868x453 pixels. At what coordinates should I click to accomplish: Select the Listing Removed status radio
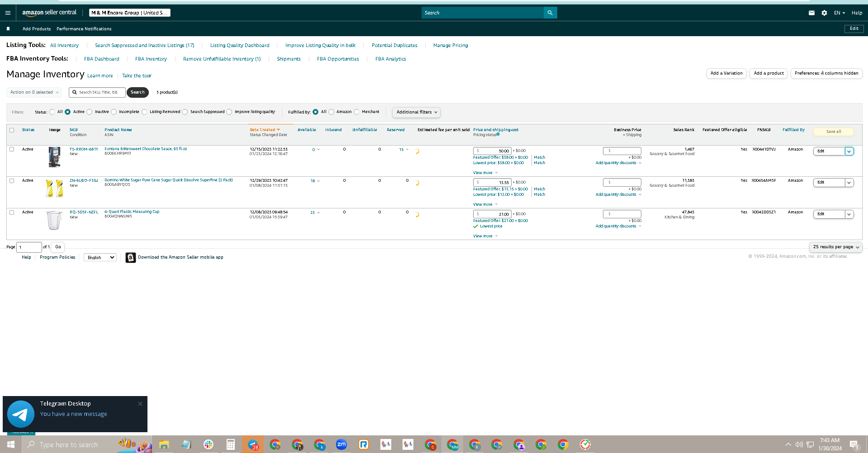tap(144, 112)
